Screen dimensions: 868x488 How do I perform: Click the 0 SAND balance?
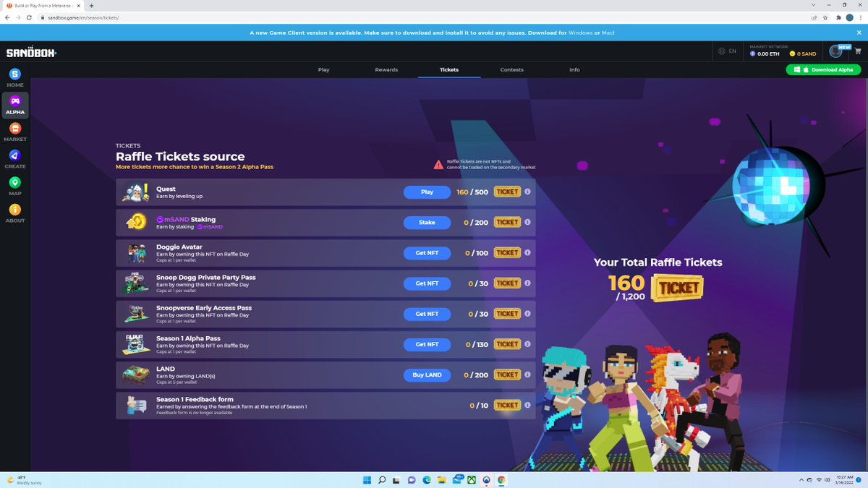(x=803, y=53)
